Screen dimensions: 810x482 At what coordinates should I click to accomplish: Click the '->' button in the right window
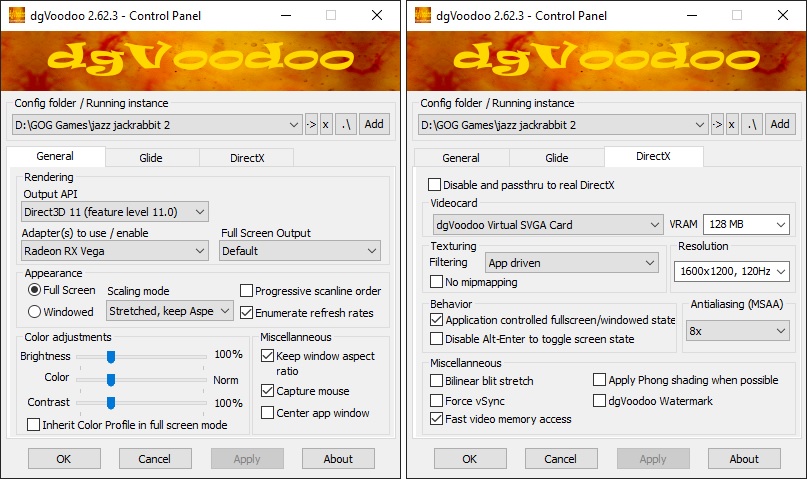(x=717, y=125)
